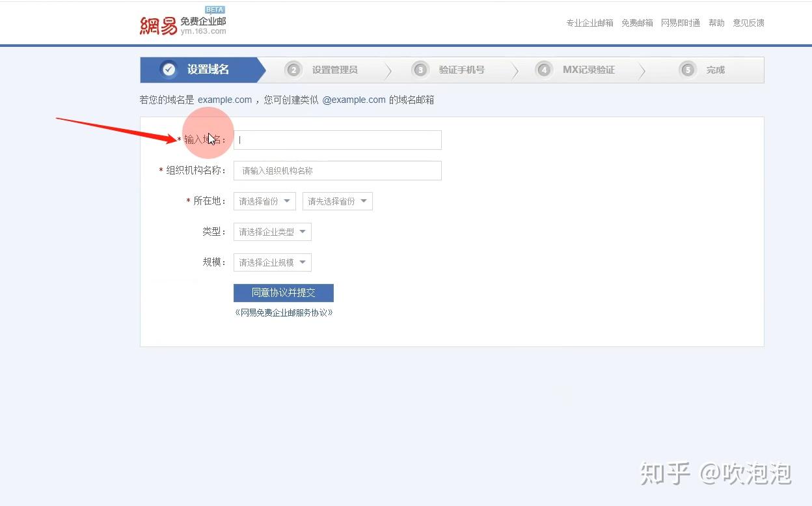The image size is (812, 506).
Task: Click the ym.163.com text under logo
Action: [x=203, y=31]
